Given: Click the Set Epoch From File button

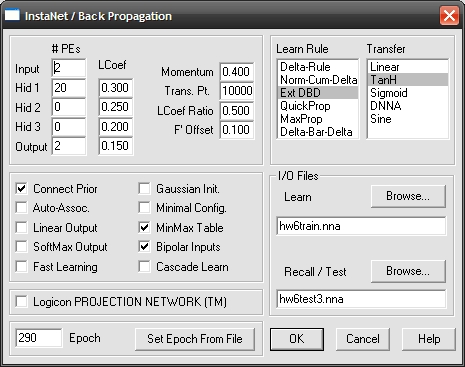Looking at the screenshot, I should tap(195, 339).
